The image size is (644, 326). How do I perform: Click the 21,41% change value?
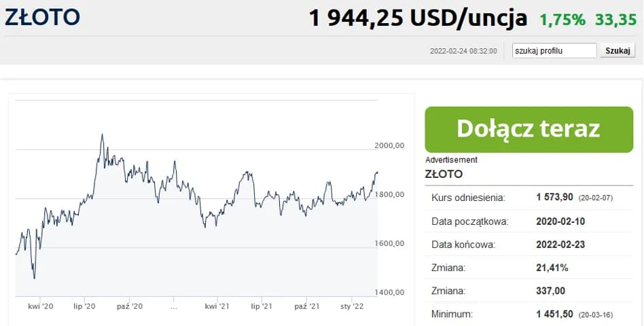(x=552, y=268)
